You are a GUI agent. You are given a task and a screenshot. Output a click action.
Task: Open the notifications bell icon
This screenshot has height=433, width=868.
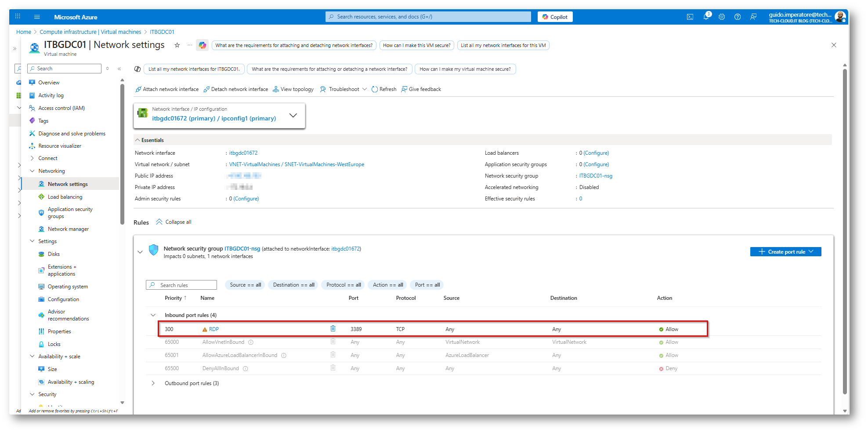[x=706, y=17]
